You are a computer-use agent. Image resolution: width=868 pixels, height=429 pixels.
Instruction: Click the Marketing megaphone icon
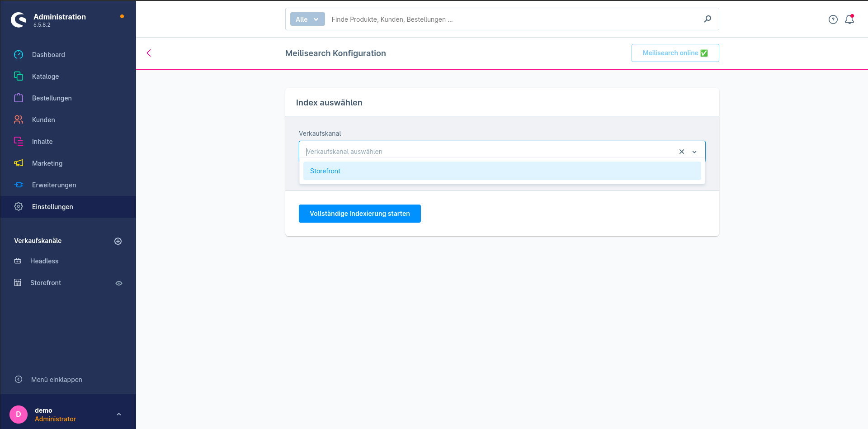[19, 163]
